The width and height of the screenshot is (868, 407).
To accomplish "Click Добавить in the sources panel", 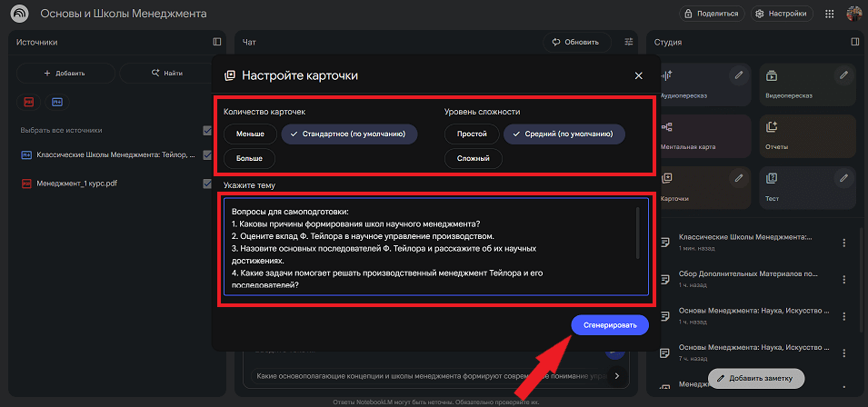I will (x=65, y=73).
